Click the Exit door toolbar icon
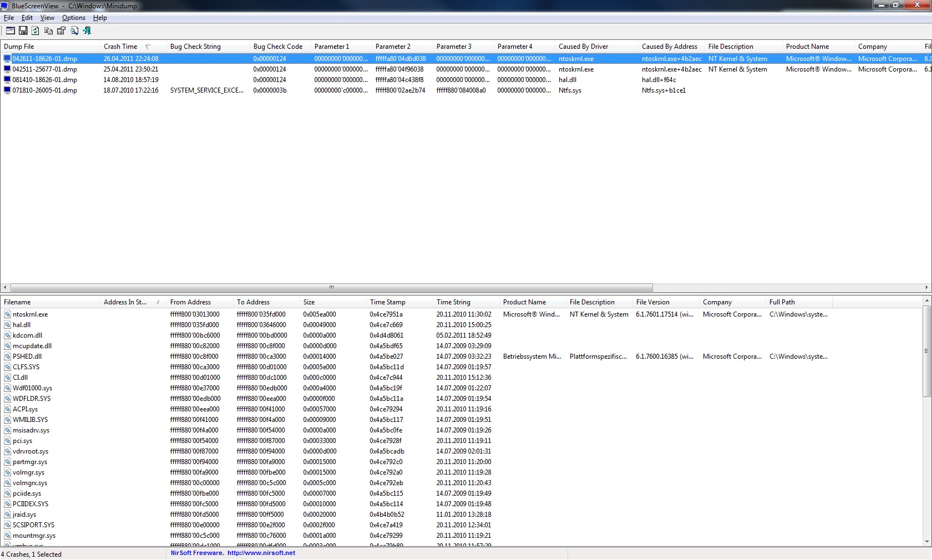The width and height of the screenshot is (932, 560). click(x=87, y=31)
